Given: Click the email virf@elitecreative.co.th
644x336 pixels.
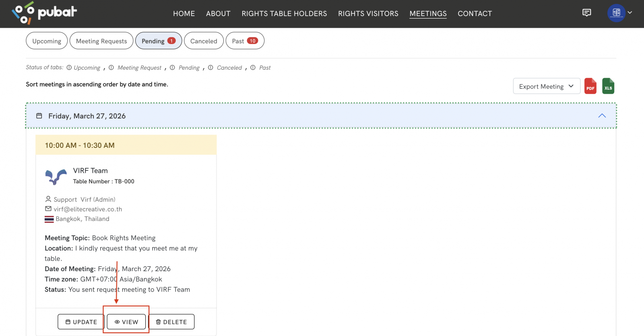Looking at the screenshot, I should pos(88,209).
